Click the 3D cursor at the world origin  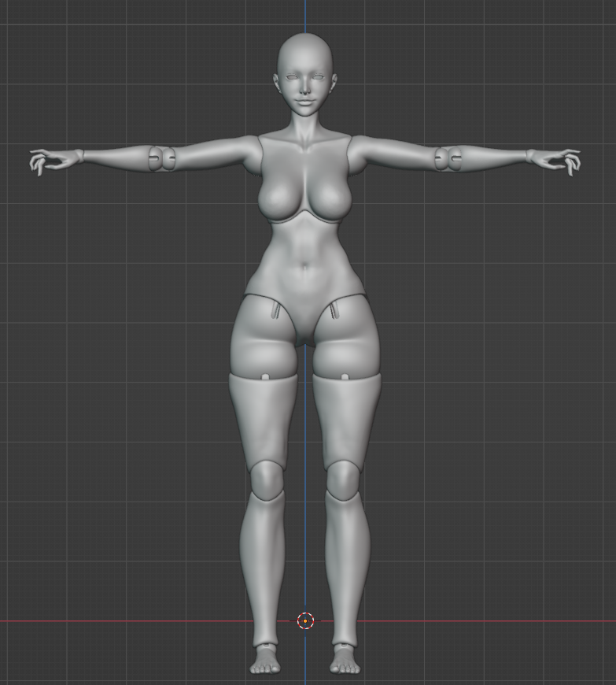coord(305,620)
